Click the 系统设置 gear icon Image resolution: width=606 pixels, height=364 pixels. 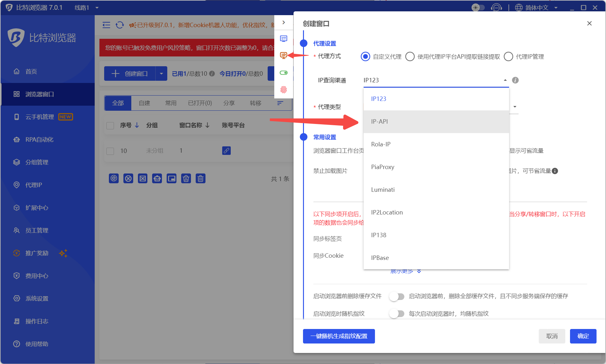click(x=17, y=299)
